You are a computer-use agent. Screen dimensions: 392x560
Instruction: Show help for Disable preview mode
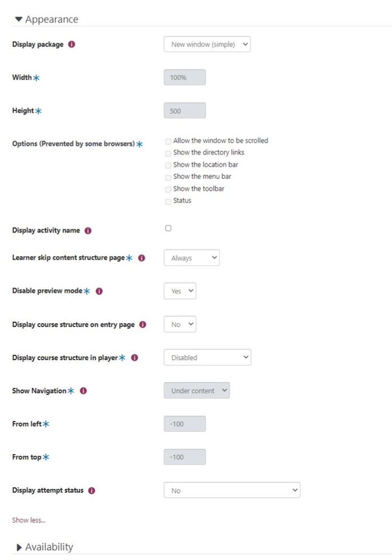tap(99, 291)
